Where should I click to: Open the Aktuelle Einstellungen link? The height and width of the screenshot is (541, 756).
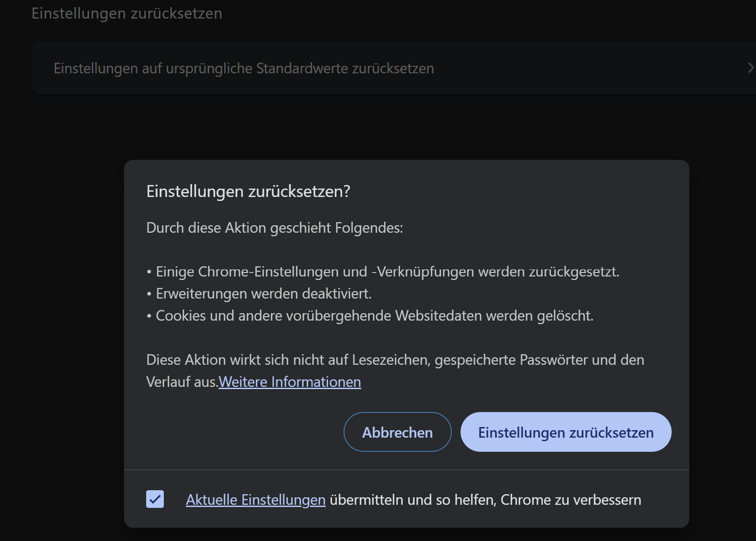[x=256, y=499]
